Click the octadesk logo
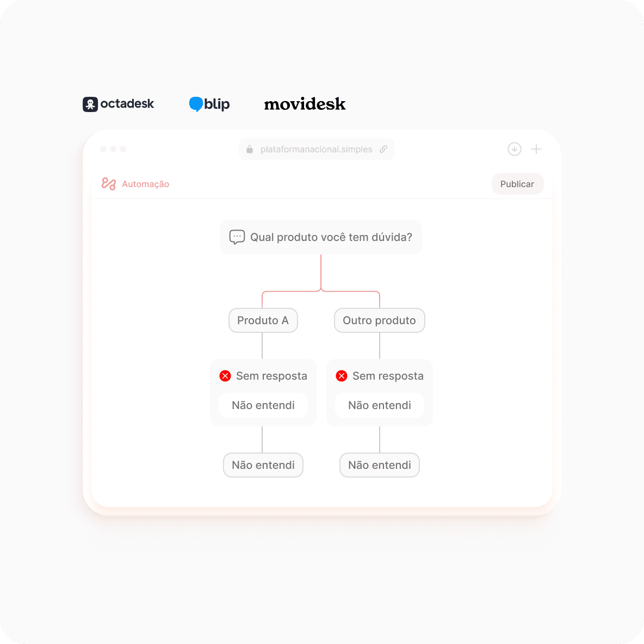Image resolution: width=644 pixels, height=644 pixels. (118, 104)
